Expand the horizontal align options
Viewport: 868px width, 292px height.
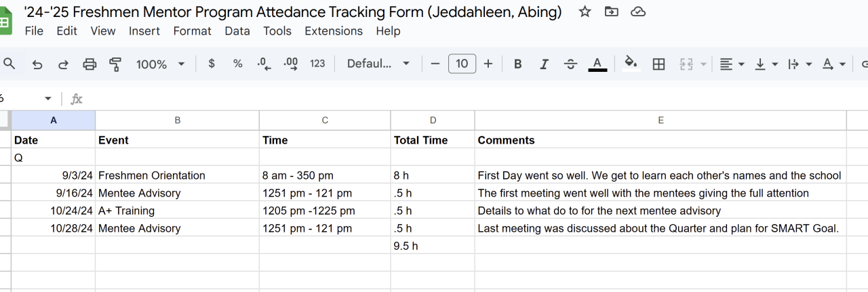[x=732, y=64]
